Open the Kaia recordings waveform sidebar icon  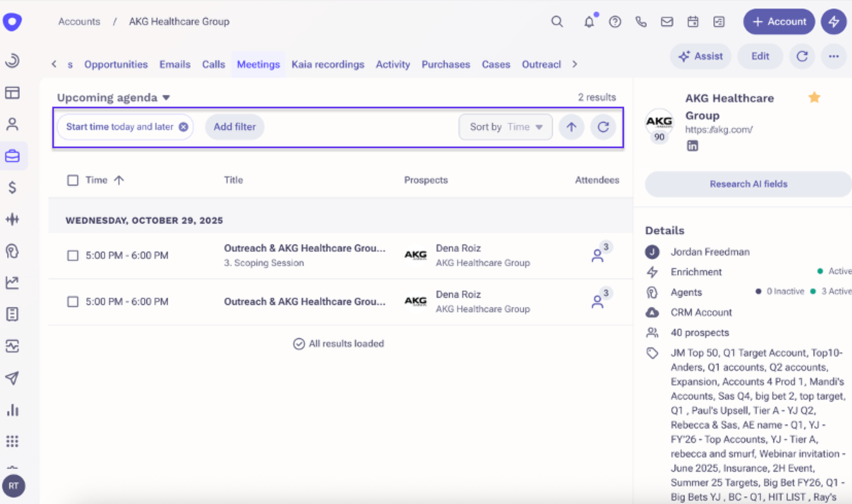(13, 219)
